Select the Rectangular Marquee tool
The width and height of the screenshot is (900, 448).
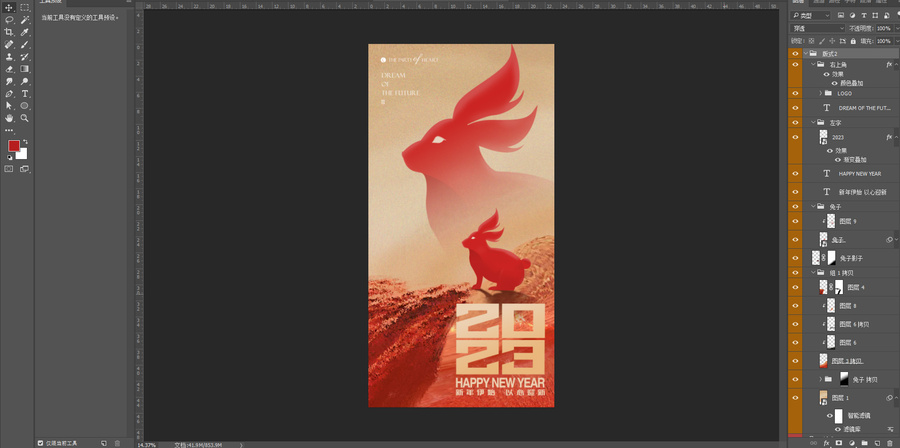point(25,8)
